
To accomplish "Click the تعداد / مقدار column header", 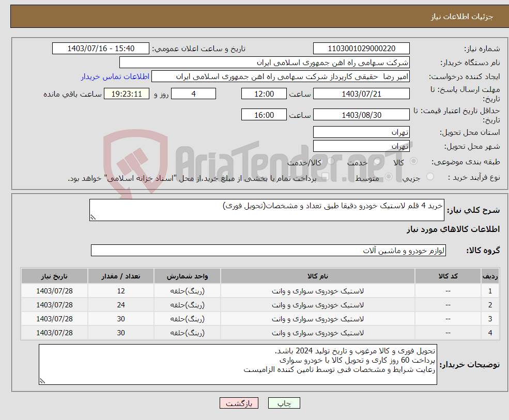I will pos(121,276).
